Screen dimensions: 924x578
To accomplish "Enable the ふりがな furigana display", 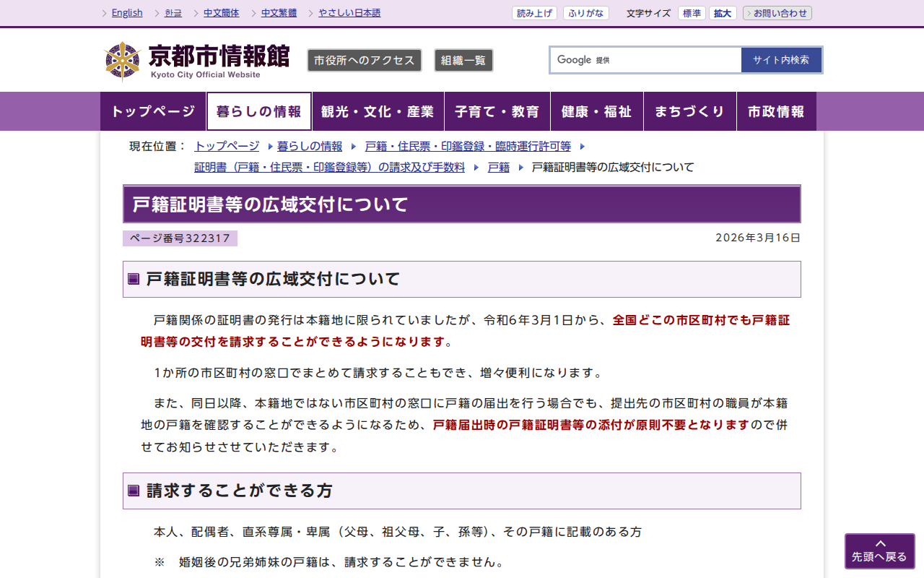I will click(x=585, y=12).
